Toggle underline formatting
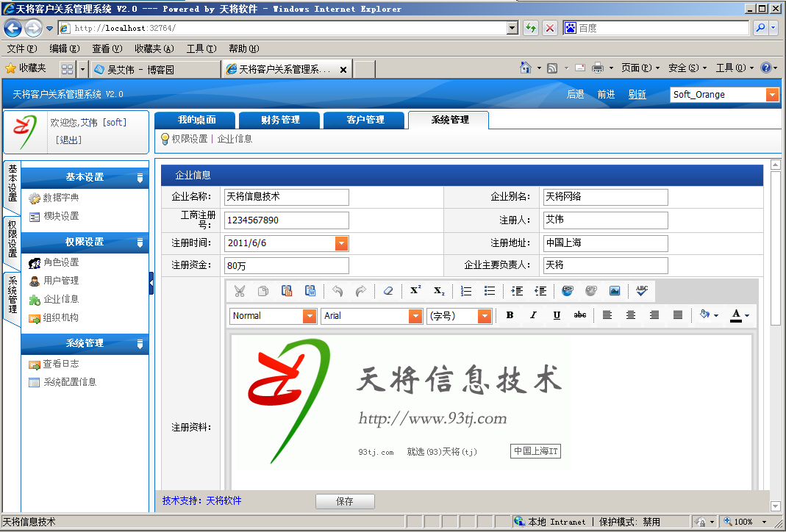 [x=557, y=315]
